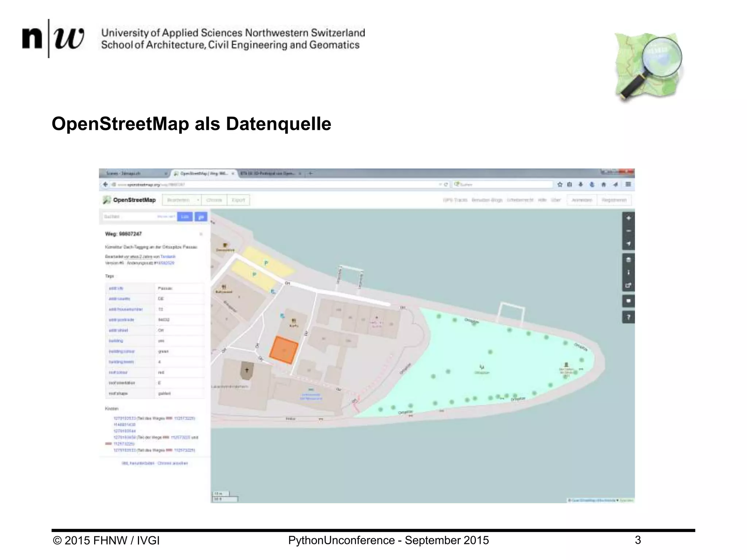
Task: Click the directions button beside the search button
Action: tap(201, 217)
